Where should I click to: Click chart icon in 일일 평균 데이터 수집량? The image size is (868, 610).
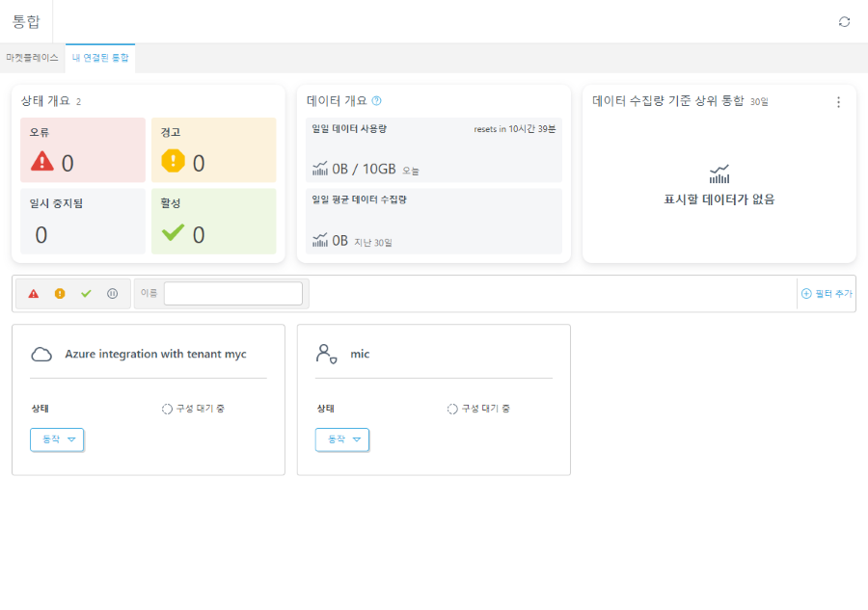(x=320, y=240)
